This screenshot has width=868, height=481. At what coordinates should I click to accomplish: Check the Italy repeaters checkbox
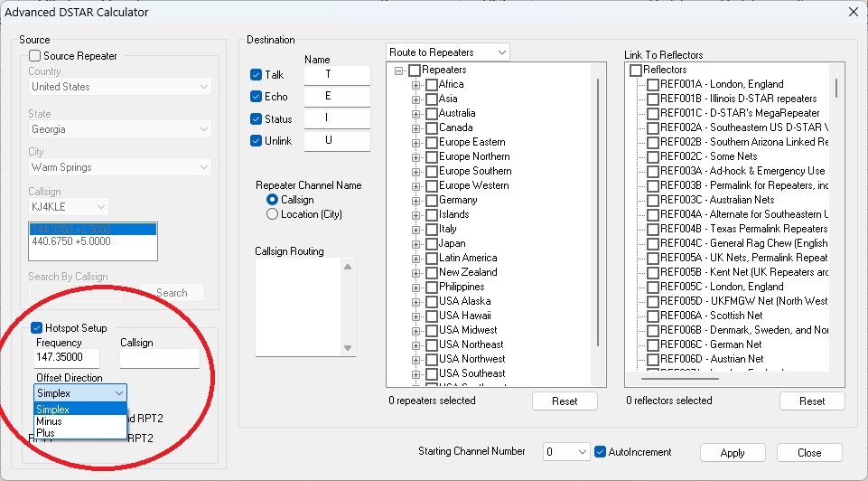click(432, 230)
